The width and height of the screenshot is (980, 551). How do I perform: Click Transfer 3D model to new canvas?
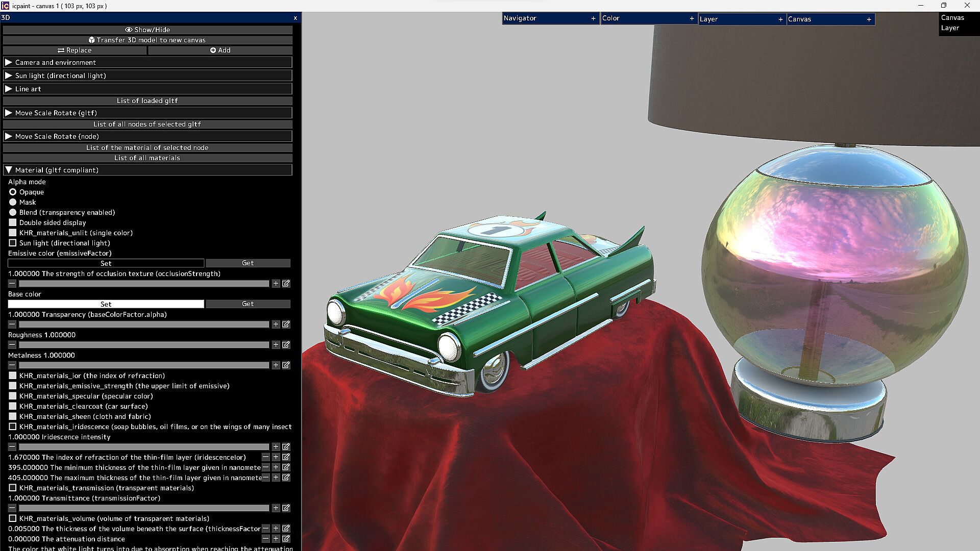(148, 40)
